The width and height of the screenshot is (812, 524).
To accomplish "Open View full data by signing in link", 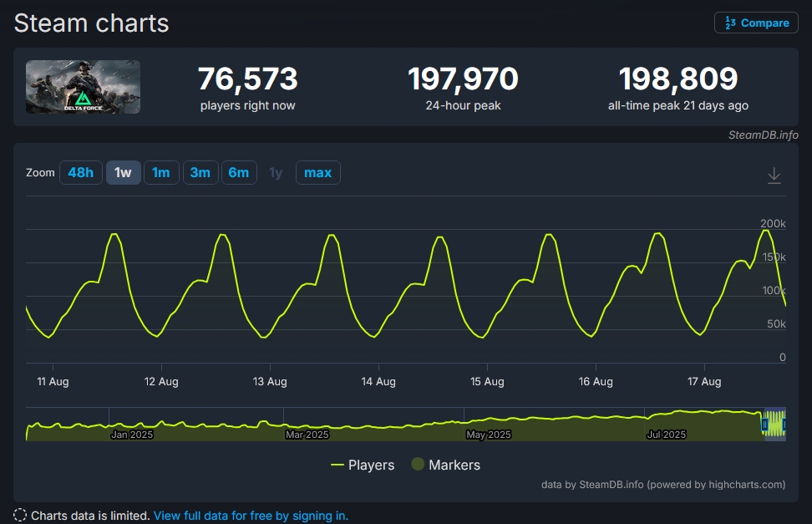I will [251, 516].
